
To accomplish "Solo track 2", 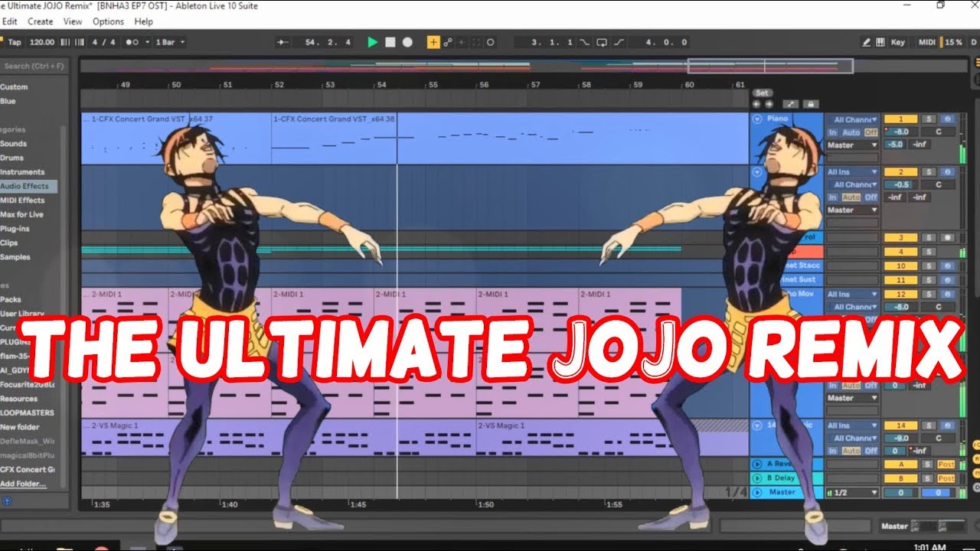I will pos(929,172).
